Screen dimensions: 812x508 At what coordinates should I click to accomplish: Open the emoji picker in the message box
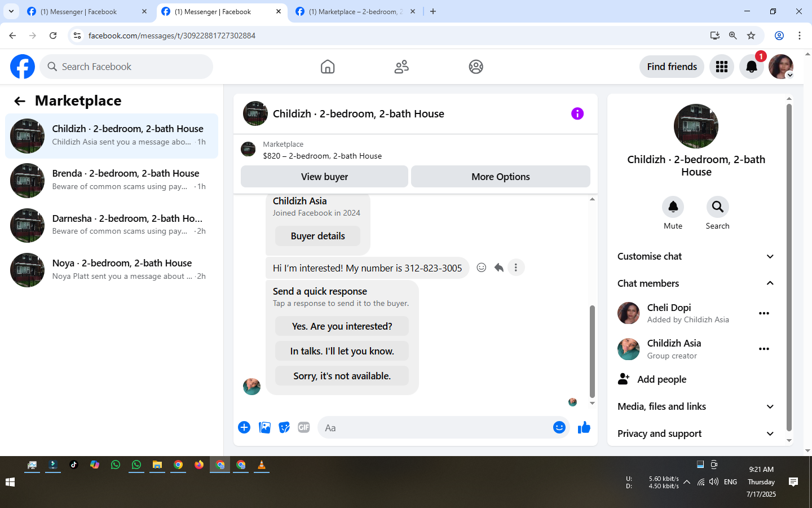coord(559,427)
